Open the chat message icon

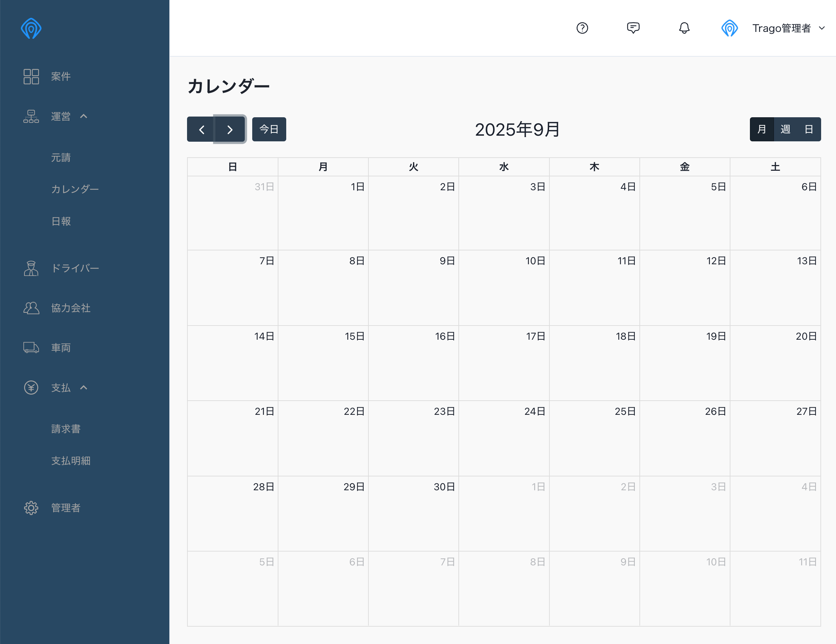point(633,28)
